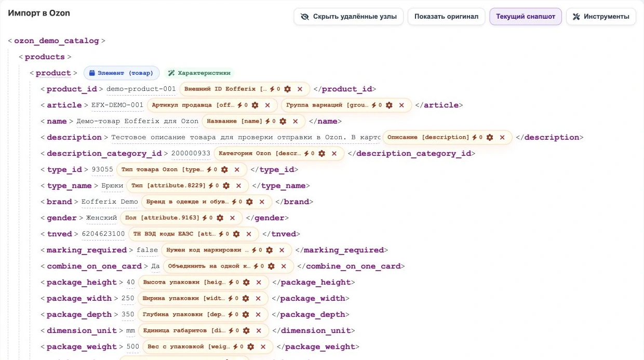Delete the Группа вариаций mapping on article
The height and width of the screenshot is (360, 644).
[x=401, y=105]
